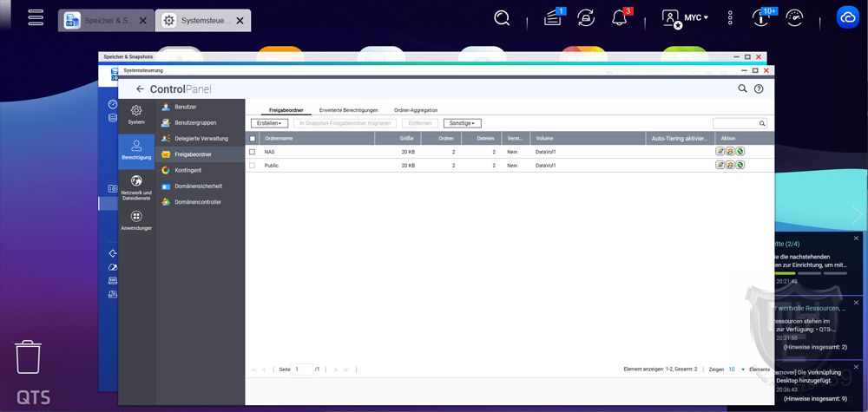Viewport: 868px width, 412px height.
Task: Open Benutzer in the side menu
Action: [200, 107]
